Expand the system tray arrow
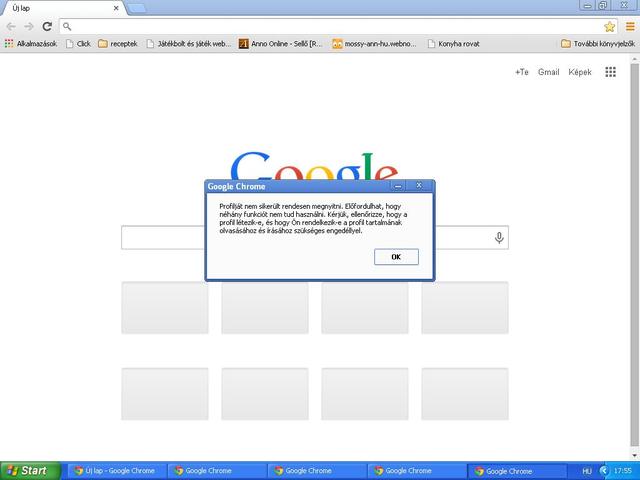640x480 pixels. (x=604, y=471)
